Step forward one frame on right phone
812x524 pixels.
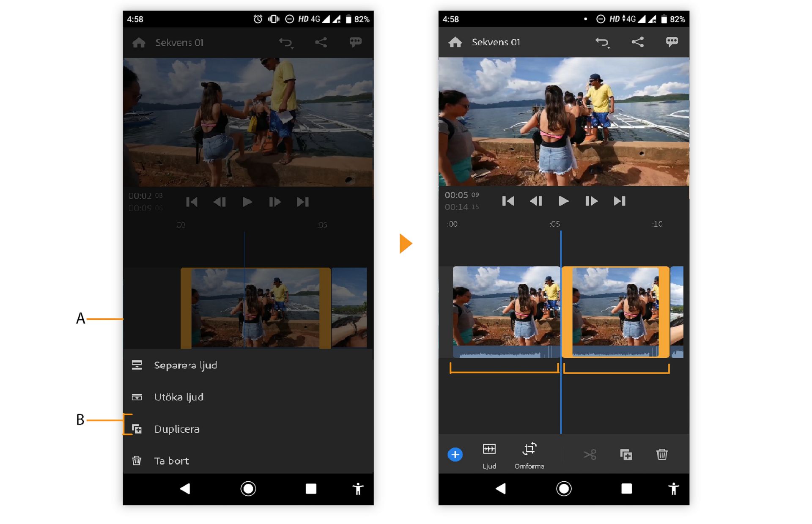tap(591, 201)
